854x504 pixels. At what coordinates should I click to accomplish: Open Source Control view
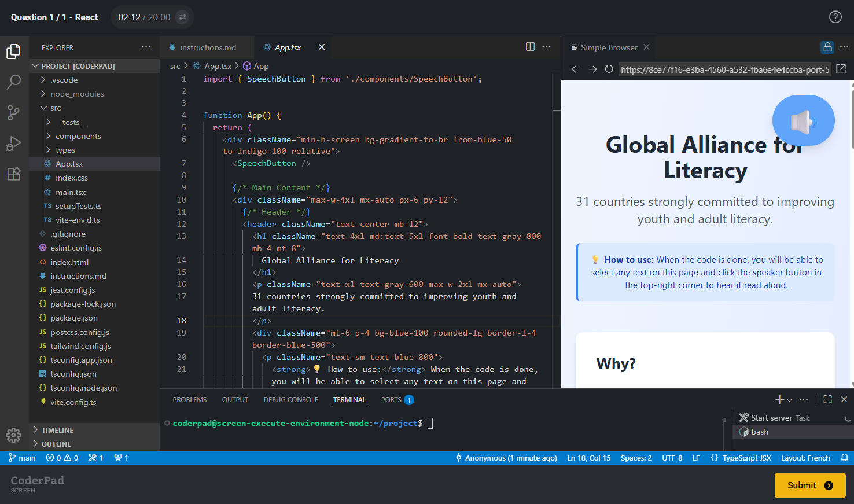click(13, 112)
